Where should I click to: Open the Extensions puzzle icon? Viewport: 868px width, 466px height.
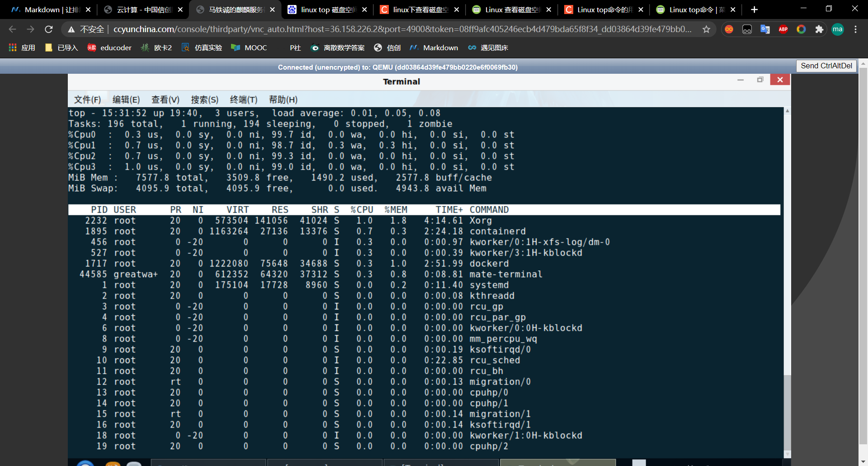[x=819, y=29]
